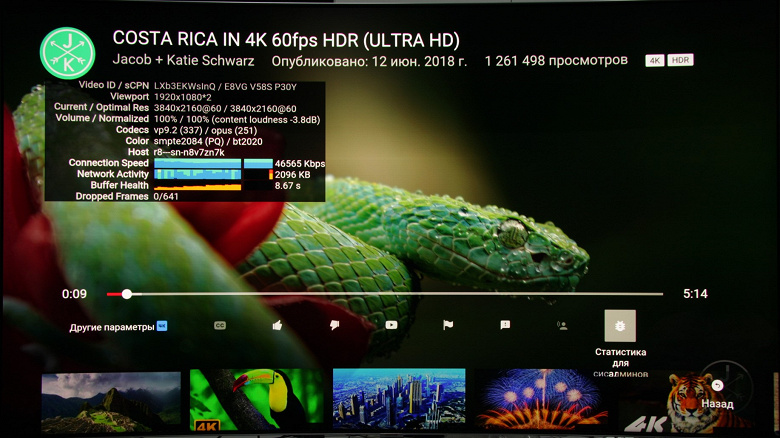Screen dimensions: 780x438
Task: Open Другие параметры settings
Action: click(112, 327)
